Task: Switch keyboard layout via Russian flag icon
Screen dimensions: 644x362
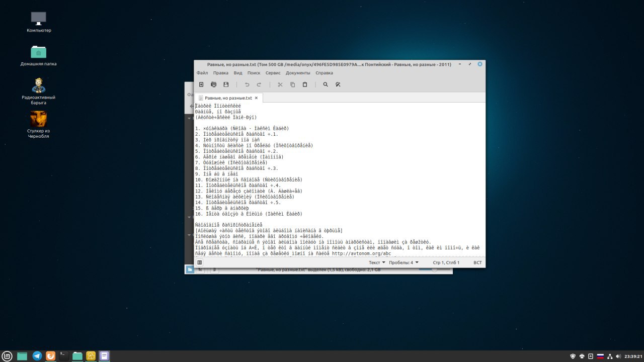Action: click(x=600, y=356)
